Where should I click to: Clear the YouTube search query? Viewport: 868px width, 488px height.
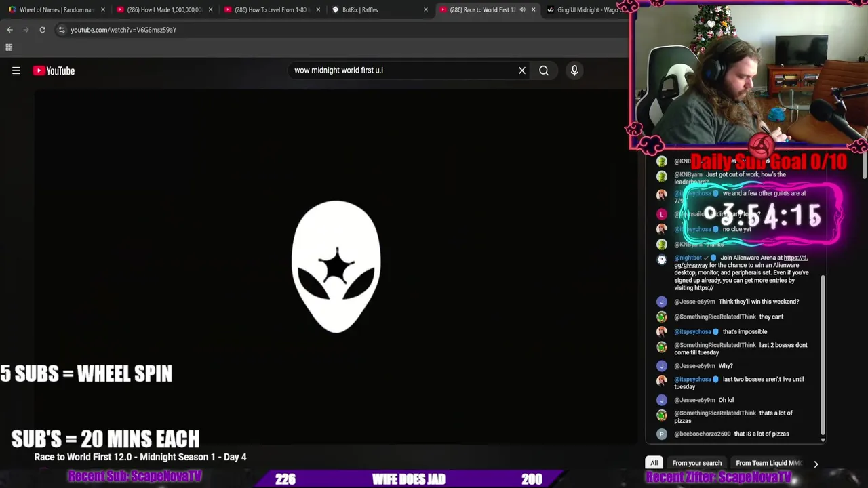(522, 70)
